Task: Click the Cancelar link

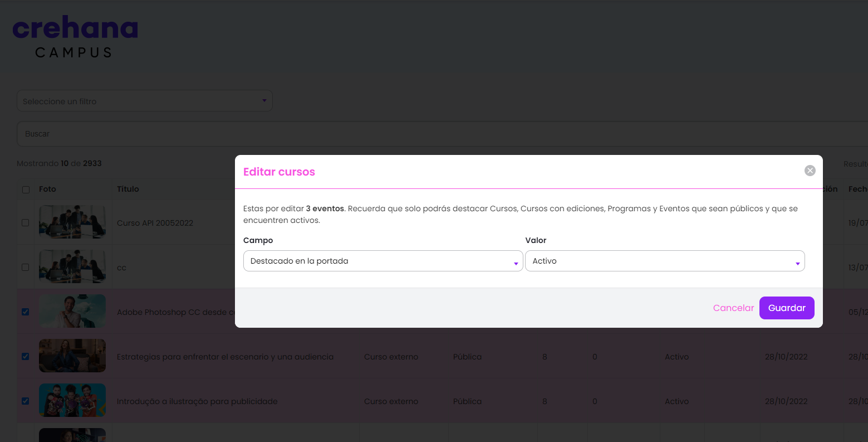Action: [733, 308]
